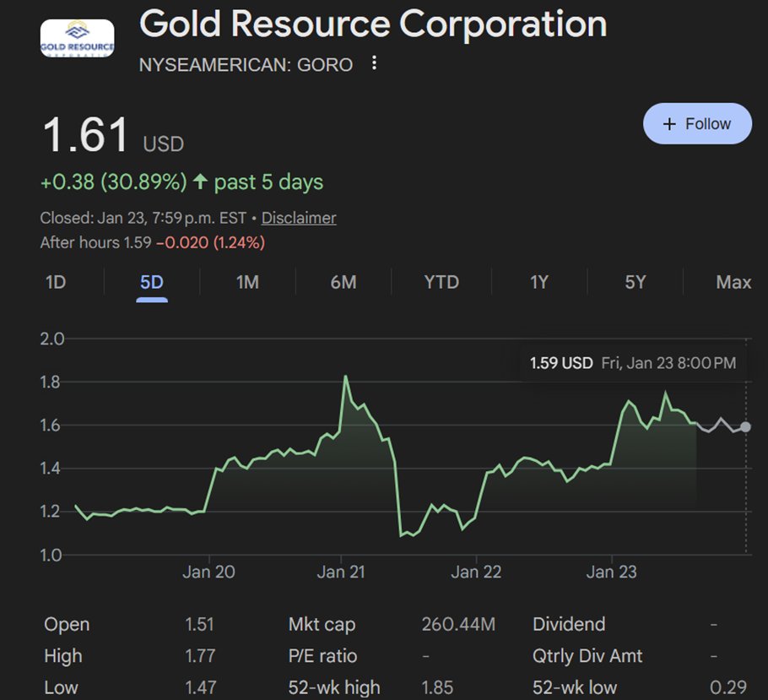Follow Gold Resource Corporation stock
The image size is (768, 700).
click(x=697, y=123)
